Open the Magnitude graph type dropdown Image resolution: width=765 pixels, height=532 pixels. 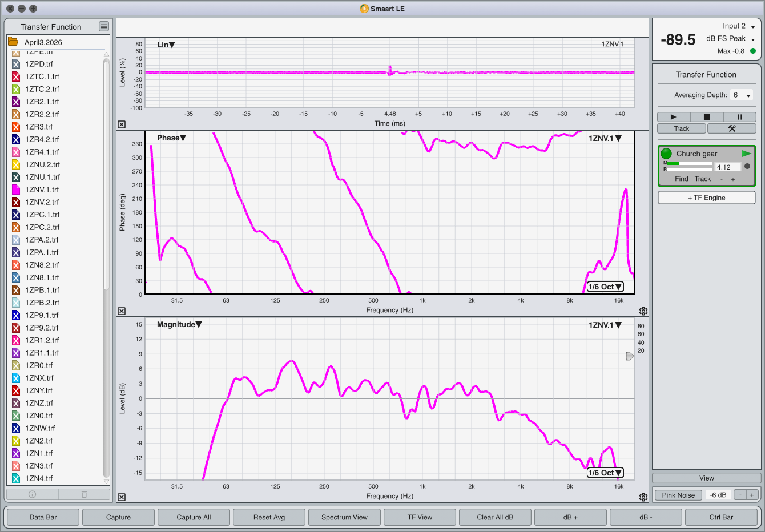(x=179, y=324)
